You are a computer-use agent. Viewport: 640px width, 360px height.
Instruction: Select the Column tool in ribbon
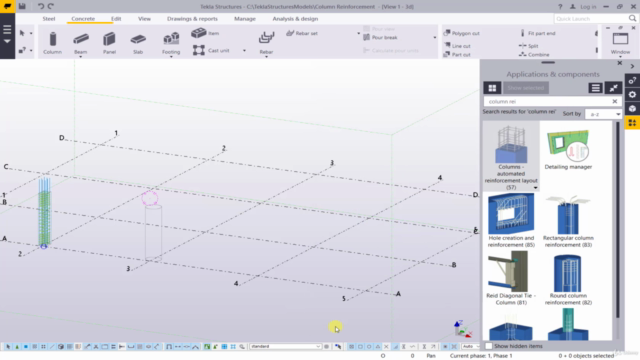coord(52,43)
